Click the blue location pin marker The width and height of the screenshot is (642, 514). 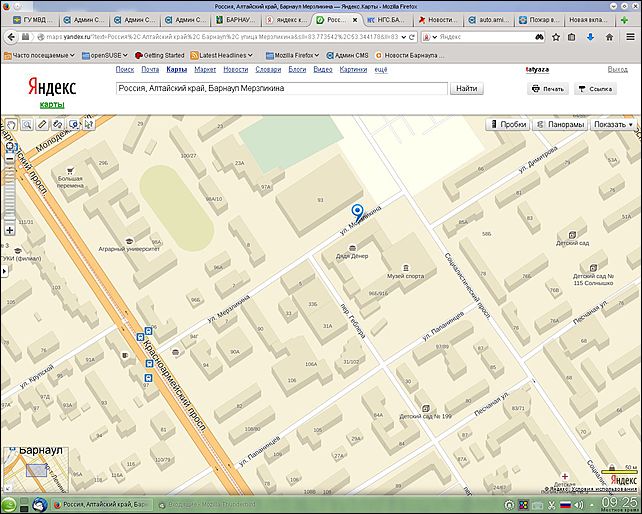[x=358, y=211]
